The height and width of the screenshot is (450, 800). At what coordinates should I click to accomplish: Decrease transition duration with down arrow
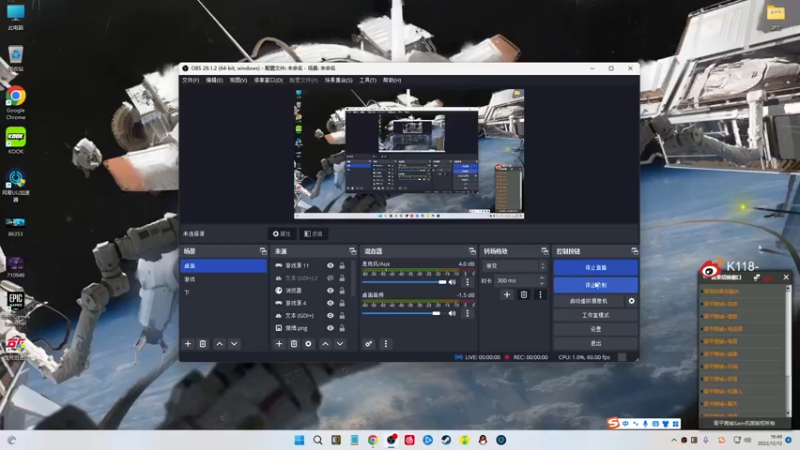tap(542, 283)
